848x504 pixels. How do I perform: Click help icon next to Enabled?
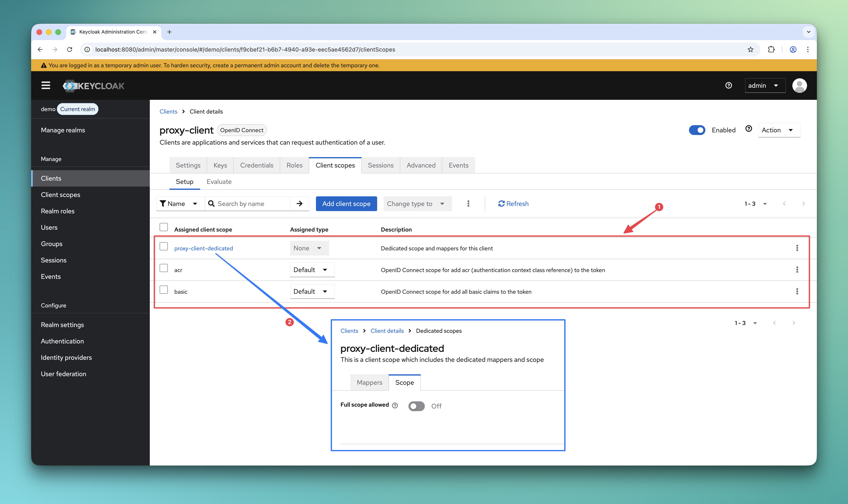coord(749,129)
